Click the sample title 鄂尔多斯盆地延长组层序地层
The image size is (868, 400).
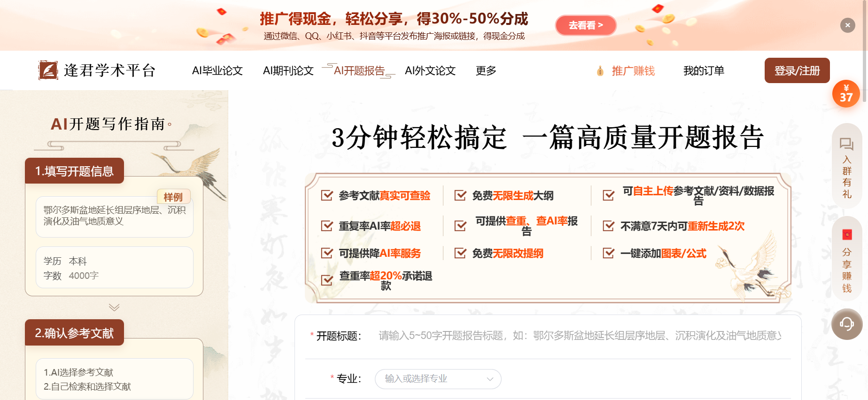pos(115,215)
